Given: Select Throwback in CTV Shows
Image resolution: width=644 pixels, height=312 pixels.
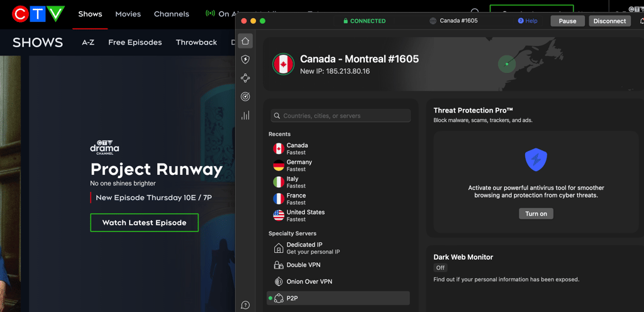Looking at the screenshot, I should coord(196,42).
